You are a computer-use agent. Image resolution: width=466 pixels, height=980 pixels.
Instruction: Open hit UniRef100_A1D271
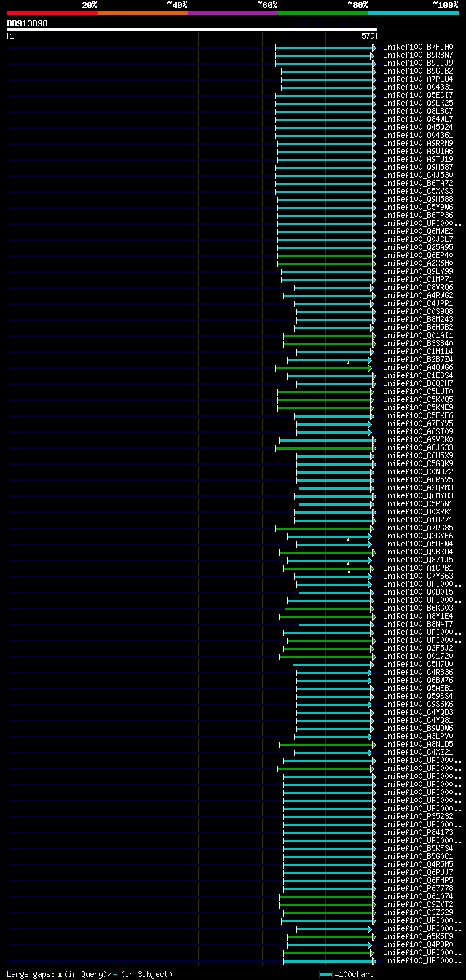tap(418, 520)
